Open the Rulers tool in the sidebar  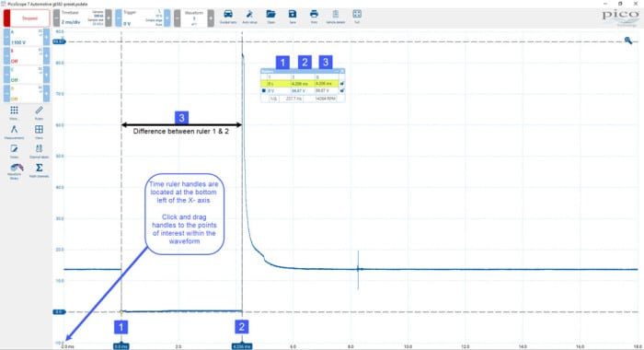39,112
